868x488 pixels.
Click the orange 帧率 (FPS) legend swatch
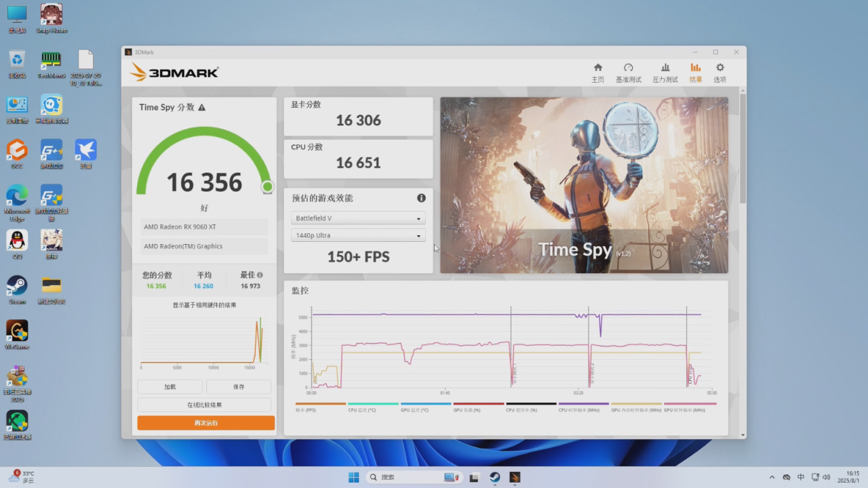pos(321,404)
